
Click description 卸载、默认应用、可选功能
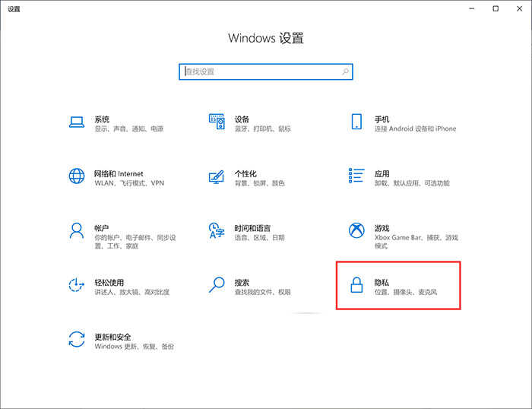pos(412,183)
